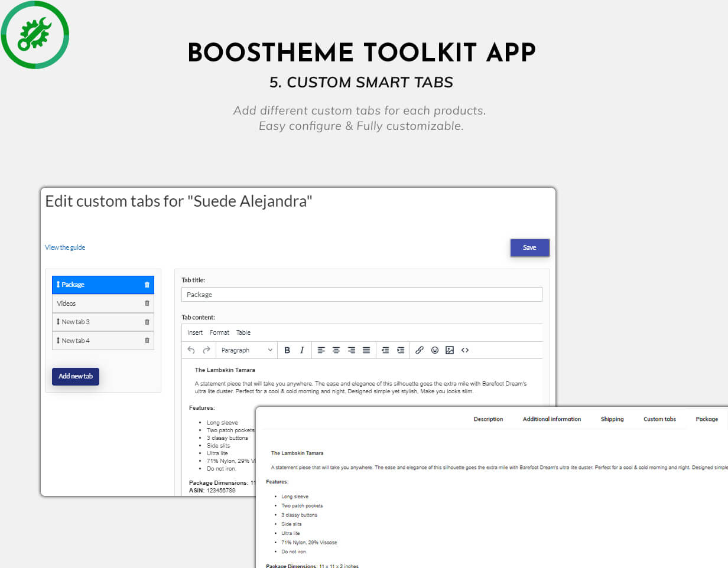
Task: Click the Side slits bullet in the editor
Action: click(219, 446)
